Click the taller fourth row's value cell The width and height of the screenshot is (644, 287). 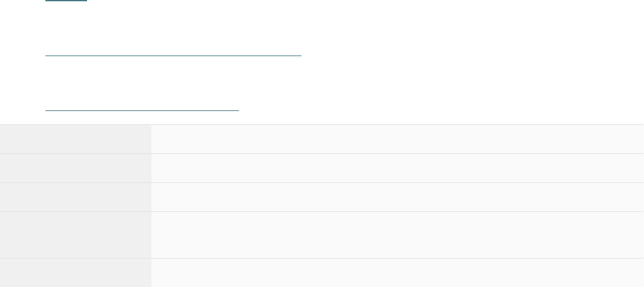point(397,235)
